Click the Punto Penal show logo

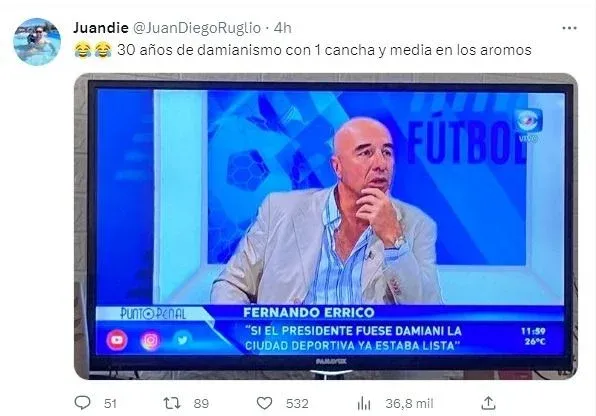[x=153, y=313]
